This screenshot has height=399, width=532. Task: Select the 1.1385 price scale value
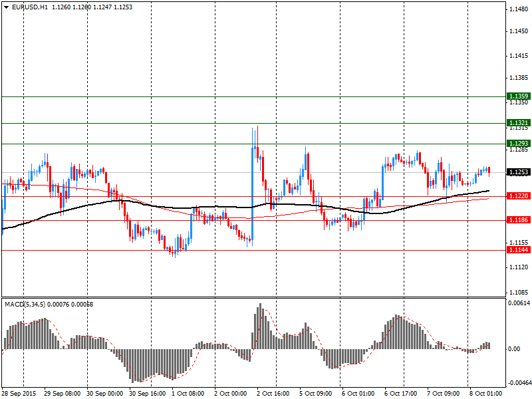(x=519, y=78)
